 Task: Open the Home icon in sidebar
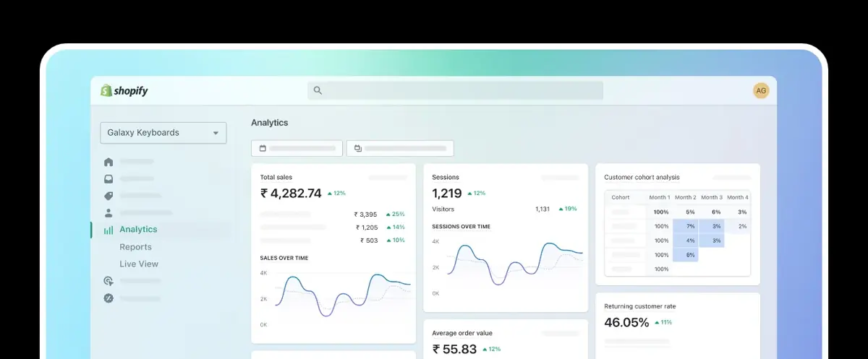tap(109, 162)
